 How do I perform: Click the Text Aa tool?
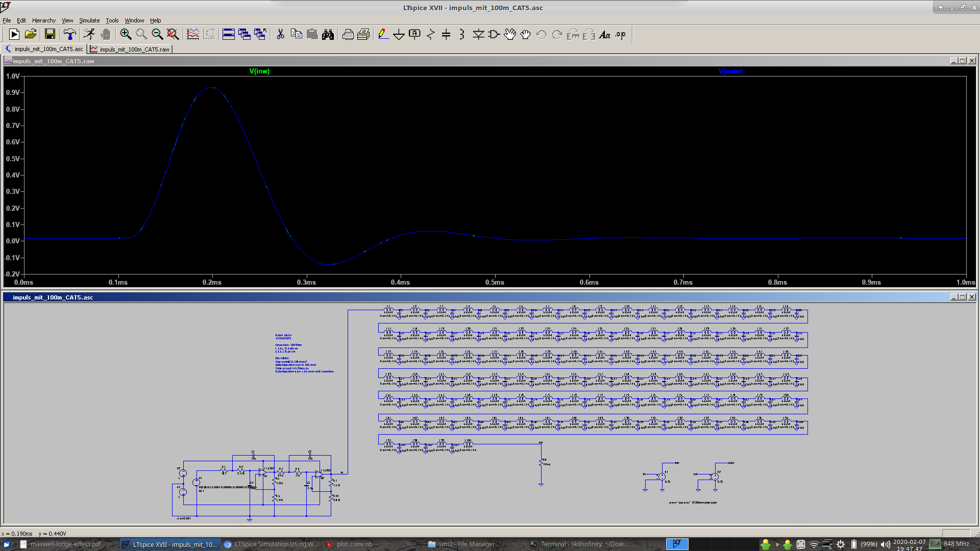coord(605,34)
